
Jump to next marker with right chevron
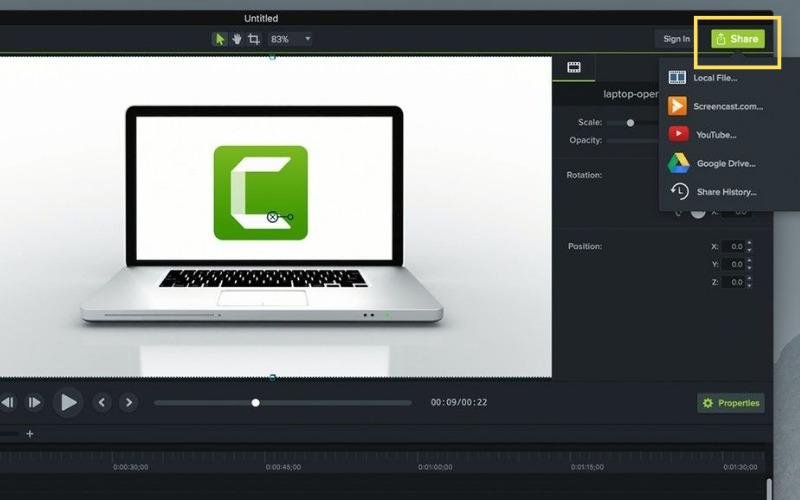pyautogui.click(x=129, y=403)
